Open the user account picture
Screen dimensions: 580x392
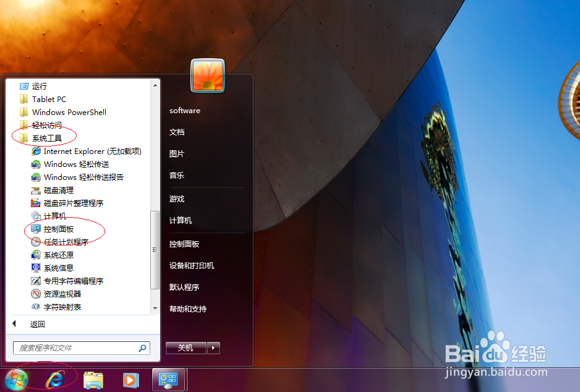(208, 75)
